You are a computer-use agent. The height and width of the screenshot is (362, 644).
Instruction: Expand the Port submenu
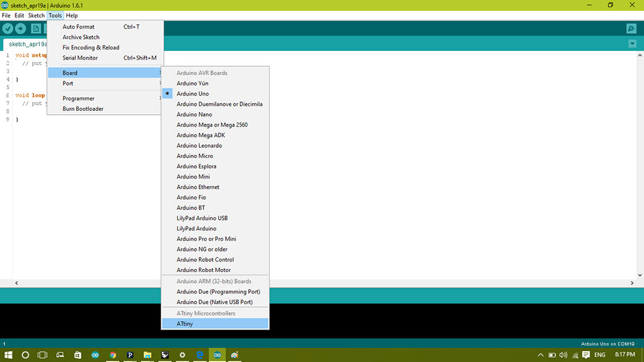click(106, 83)
